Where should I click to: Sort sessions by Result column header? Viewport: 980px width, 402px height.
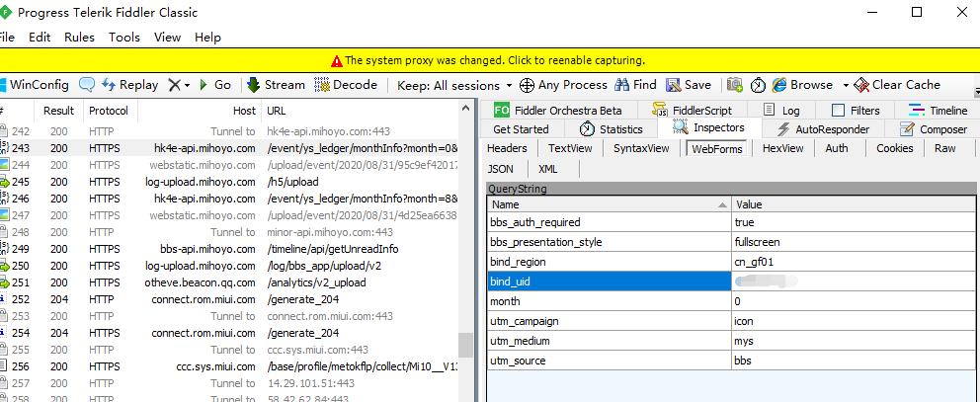click(x=58, y=111)
